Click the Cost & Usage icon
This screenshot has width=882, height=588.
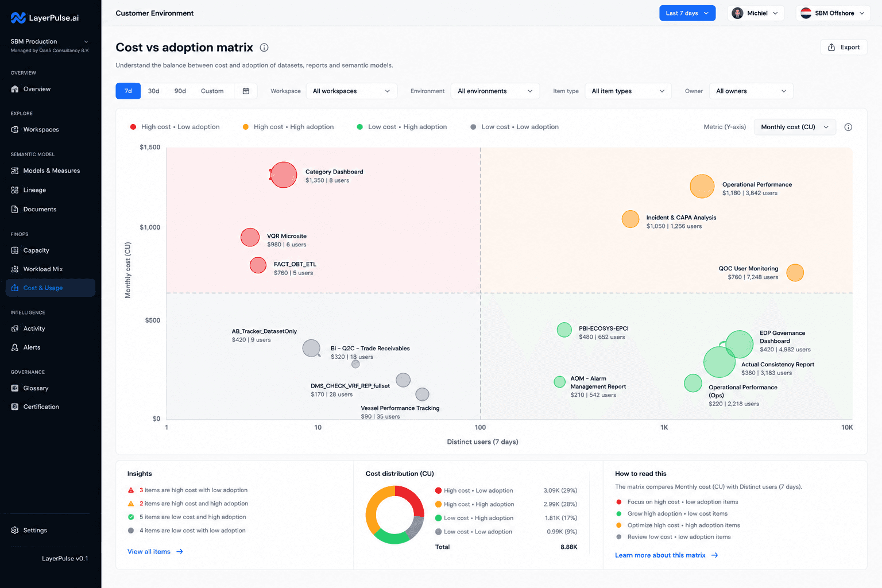tap(15, 288)
